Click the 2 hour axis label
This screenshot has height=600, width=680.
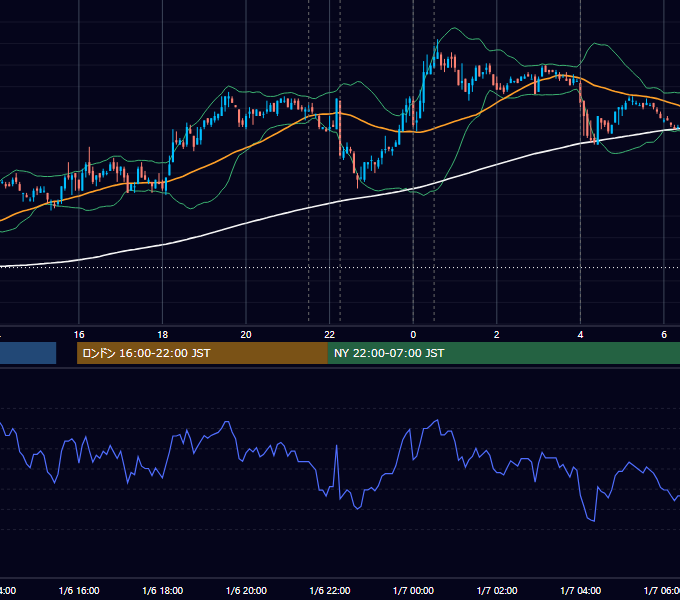click(497, 334)
